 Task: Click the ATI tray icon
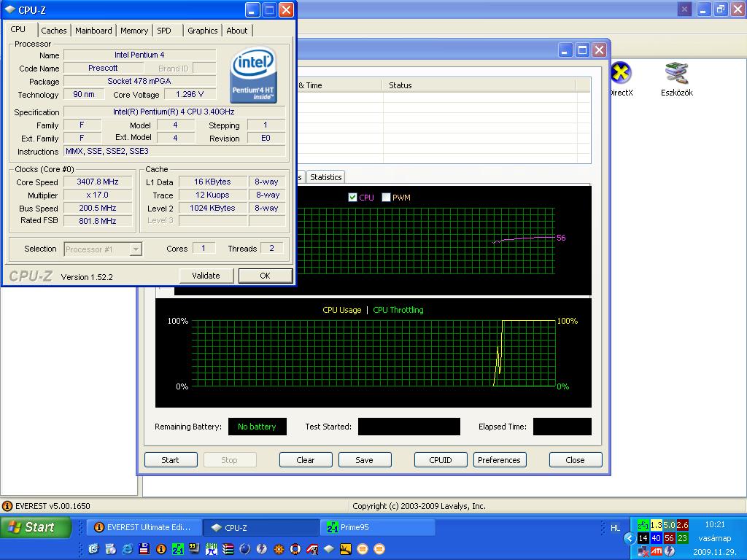(x=657, y=551)
